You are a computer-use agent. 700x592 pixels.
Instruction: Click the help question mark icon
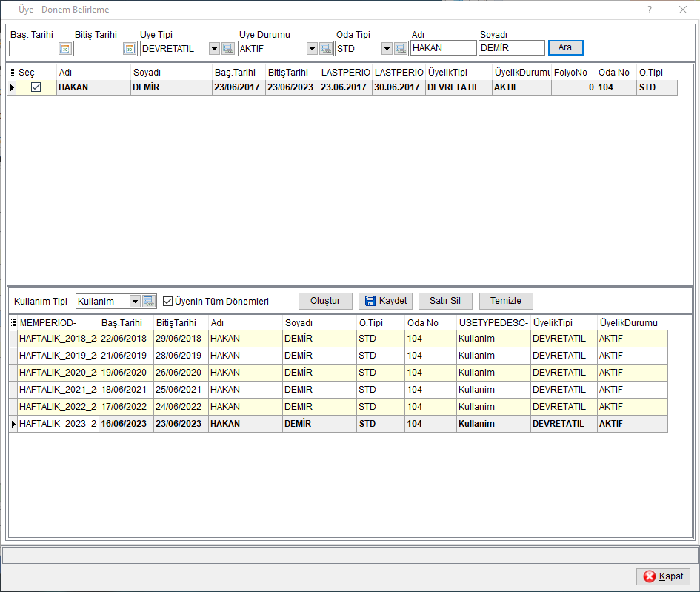point(650,10)
